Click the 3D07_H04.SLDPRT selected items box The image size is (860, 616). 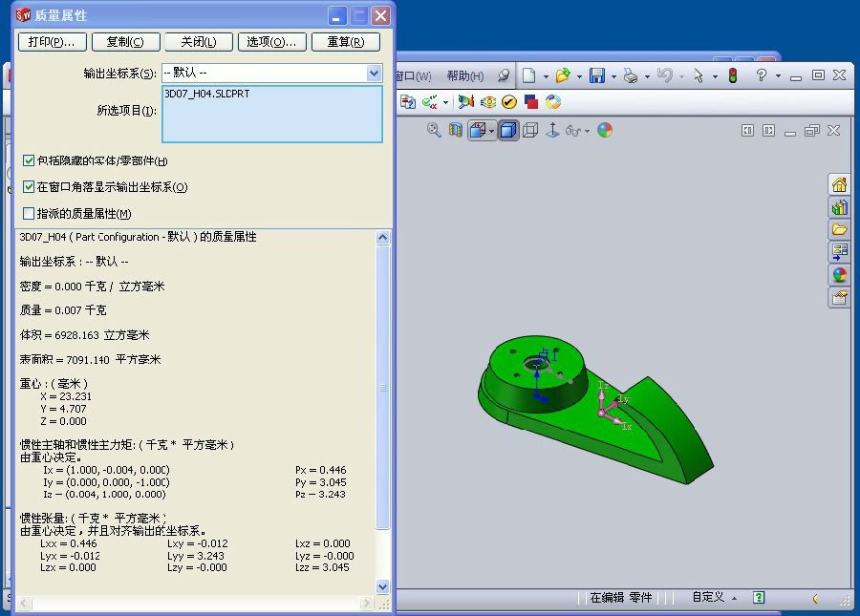[272, 114]
